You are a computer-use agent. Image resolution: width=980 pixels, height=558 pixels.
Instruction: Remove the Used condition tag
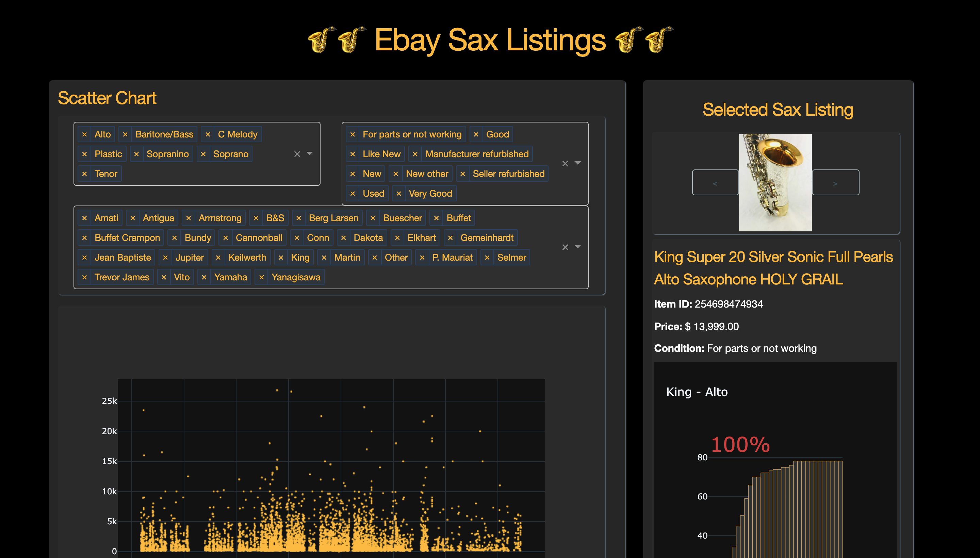point(353,193)
